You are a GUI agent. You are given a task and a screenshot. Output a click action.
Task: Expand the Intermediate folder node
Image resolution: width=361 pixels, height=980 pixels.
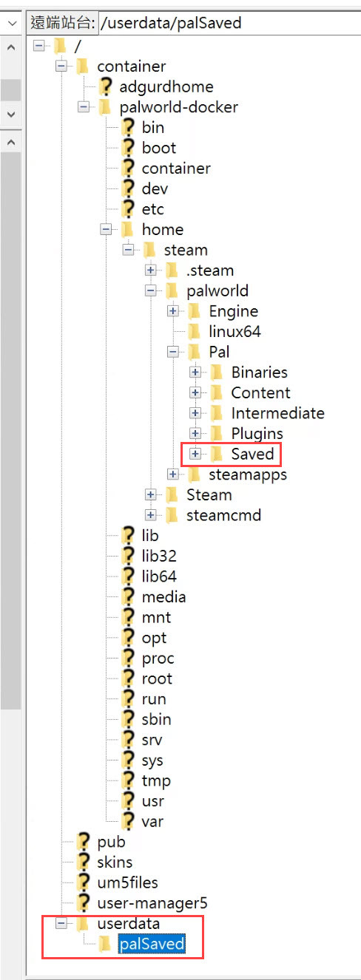pos(195,413)
